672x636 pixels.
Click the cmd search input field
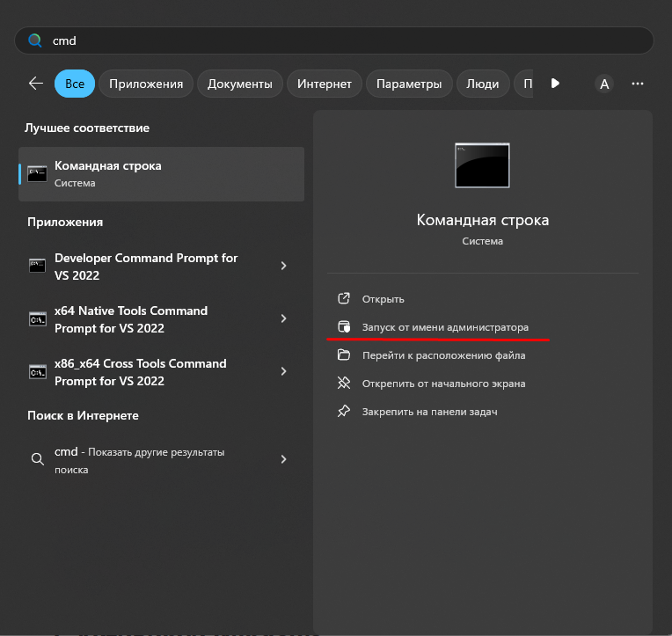click(334, 40)
